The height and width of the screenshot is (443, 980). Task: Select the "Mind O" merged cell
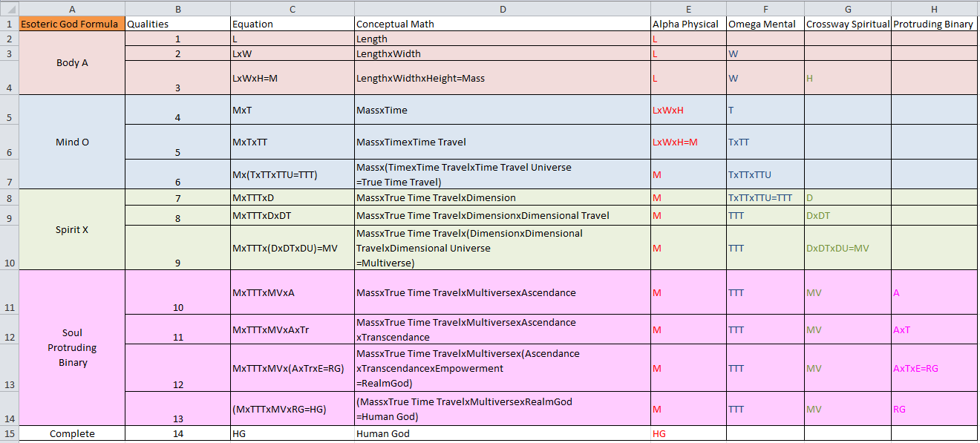coord(72,142)
